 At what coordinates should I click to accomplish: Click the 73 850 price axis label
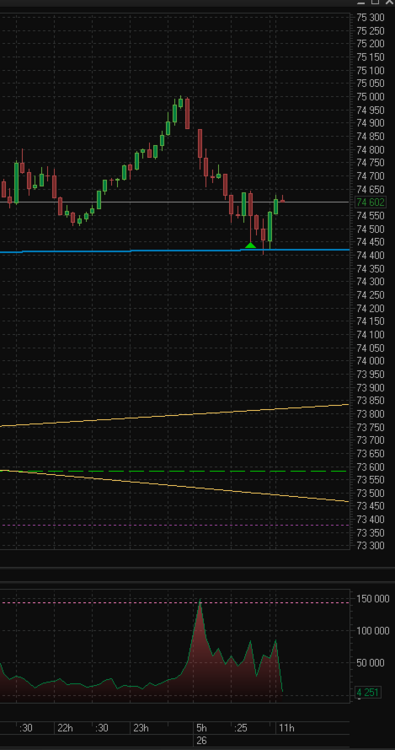click(371, 400)
